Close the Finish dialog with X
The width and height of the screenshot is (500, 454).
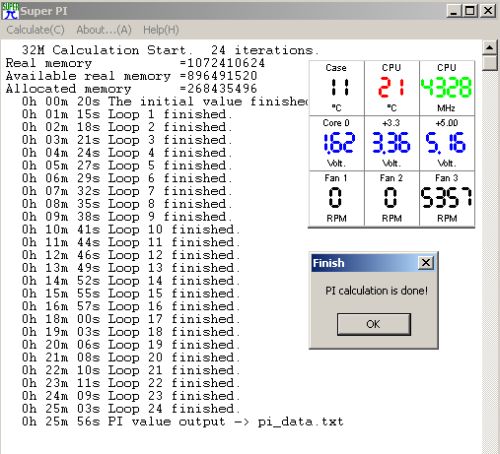click(426, 263)
